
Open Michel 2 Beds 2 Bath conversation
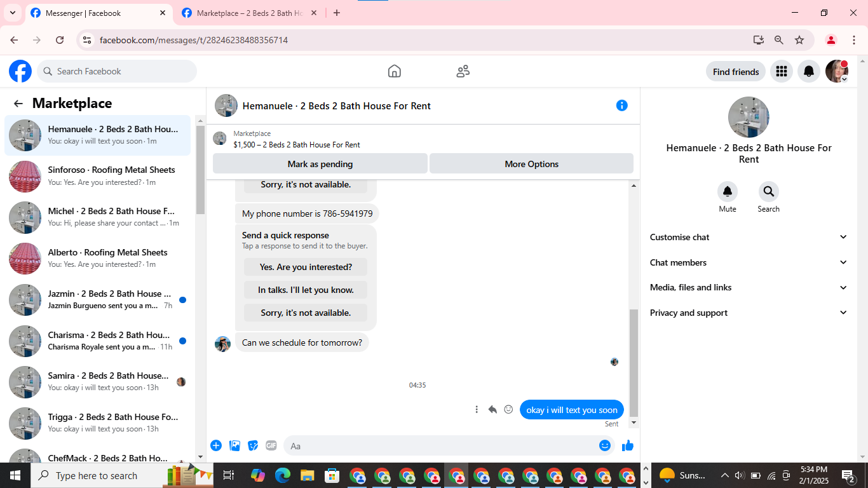tap(98, 217)
